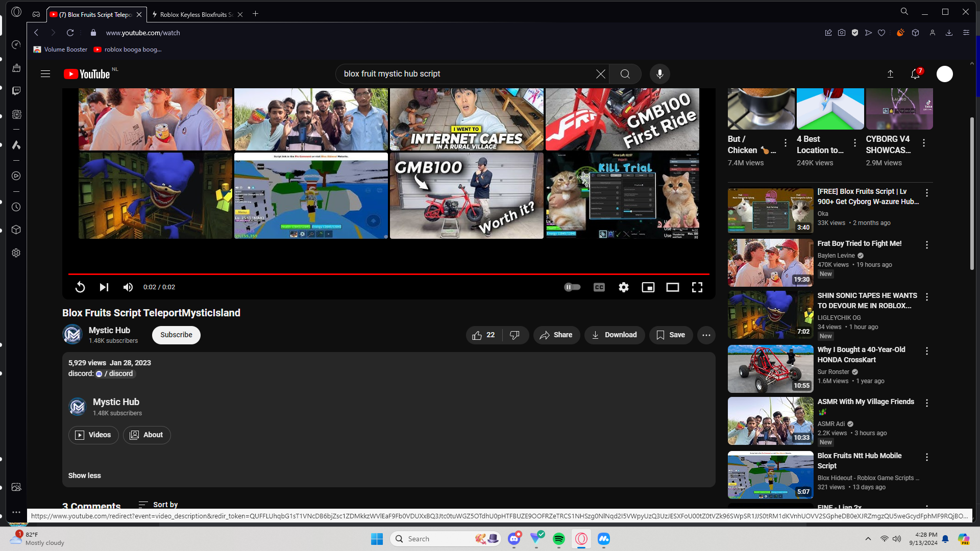Open the YouTube guide hamburger menu
980x551 pixels.
click(x=45, y=74)
